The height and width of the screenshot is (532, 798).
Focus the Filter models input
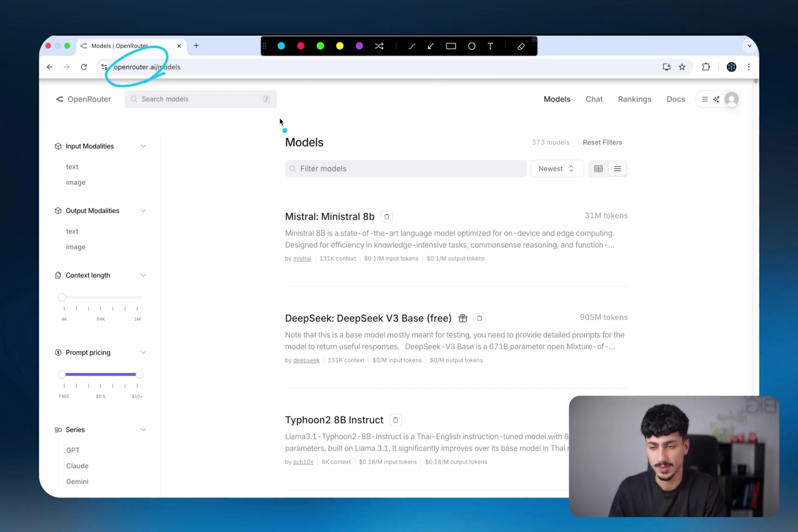pos(406,168)
